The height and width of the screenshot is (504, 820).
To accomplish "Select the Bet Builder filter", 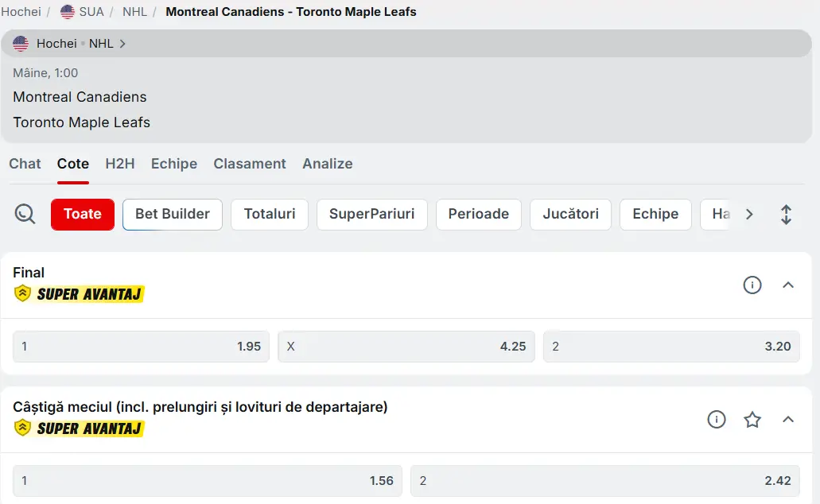I will 172,214.
